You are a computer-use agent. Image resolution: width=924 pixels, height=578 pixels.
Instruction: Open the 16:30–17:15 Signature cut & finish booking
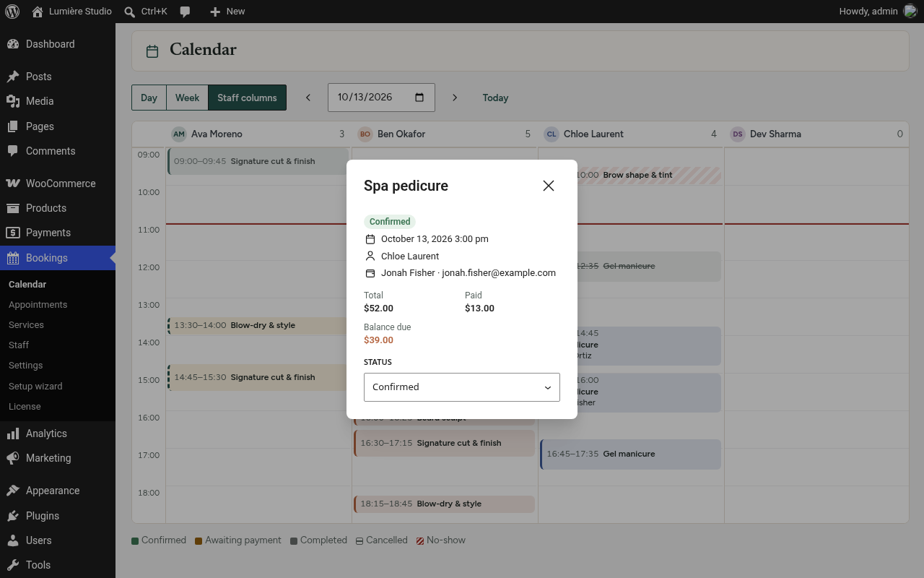(x=445, y=443)
